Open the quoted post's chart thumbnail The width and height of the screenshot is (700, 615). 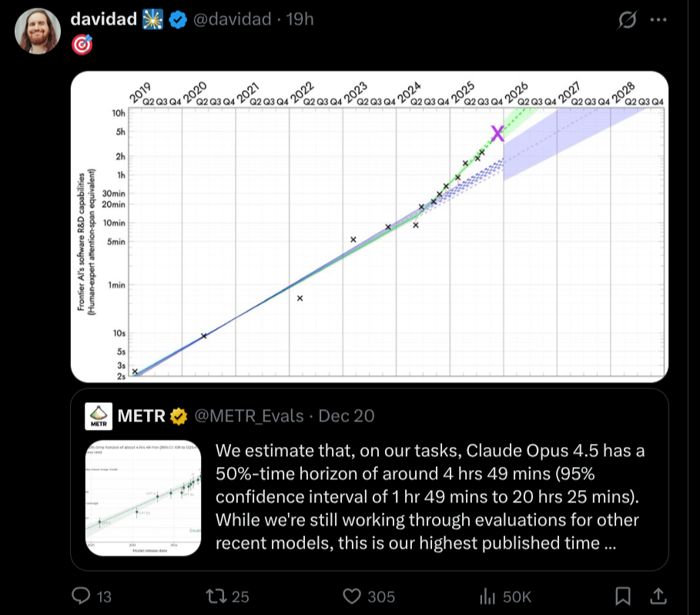(x=142, y=496)
